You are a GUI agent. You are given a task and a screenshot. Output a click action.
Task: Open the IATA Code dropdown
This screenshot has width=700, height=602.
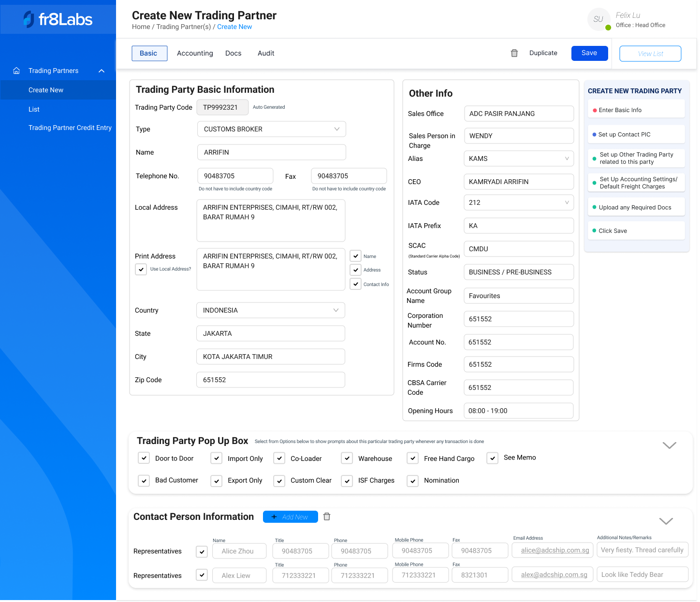pos(519,202)
